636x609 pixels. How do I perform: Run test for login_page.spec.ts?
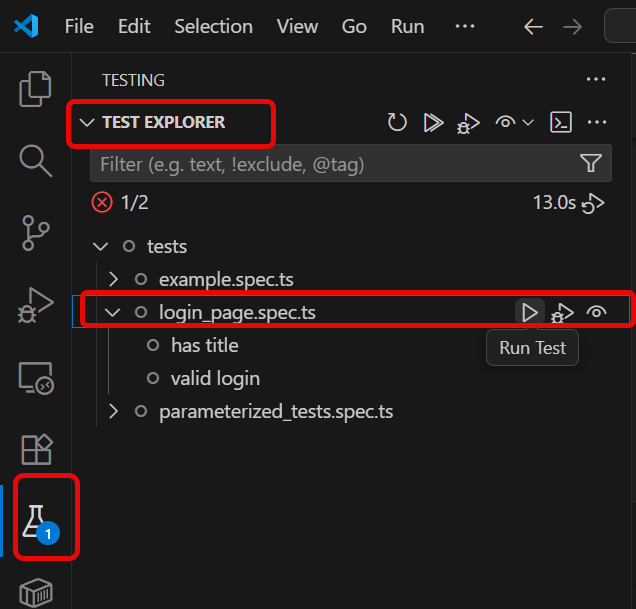[x=529, y=312]
